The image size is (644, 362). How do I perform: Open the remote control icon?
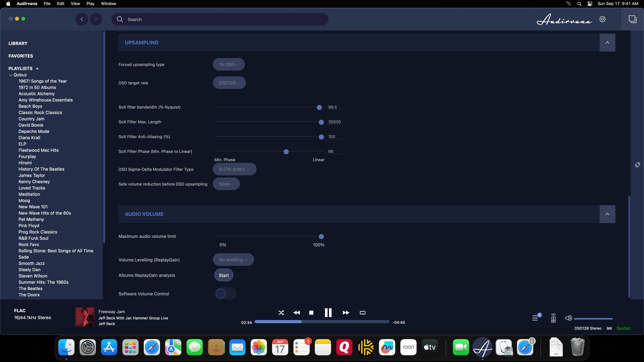pos(553,318)
